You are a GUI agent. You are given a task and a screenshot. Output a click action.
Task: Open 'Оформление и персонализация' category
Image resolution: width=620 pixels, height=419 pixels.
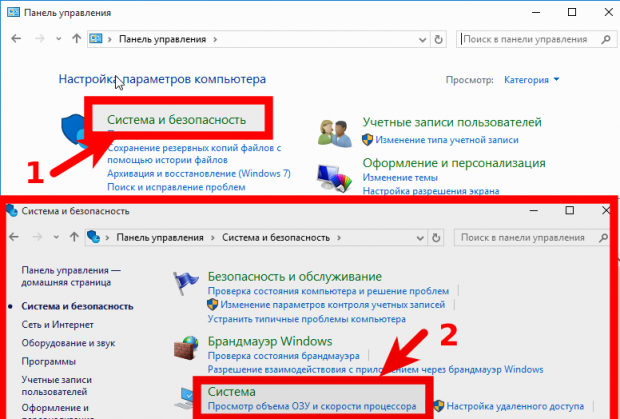(454, 163)
